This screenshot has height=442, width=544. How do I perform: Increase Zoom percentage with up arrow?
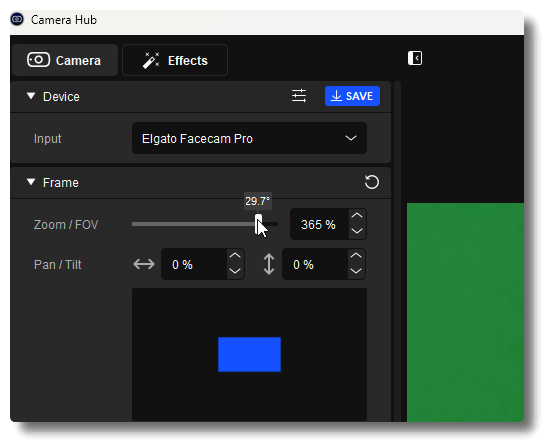(357, 216)
